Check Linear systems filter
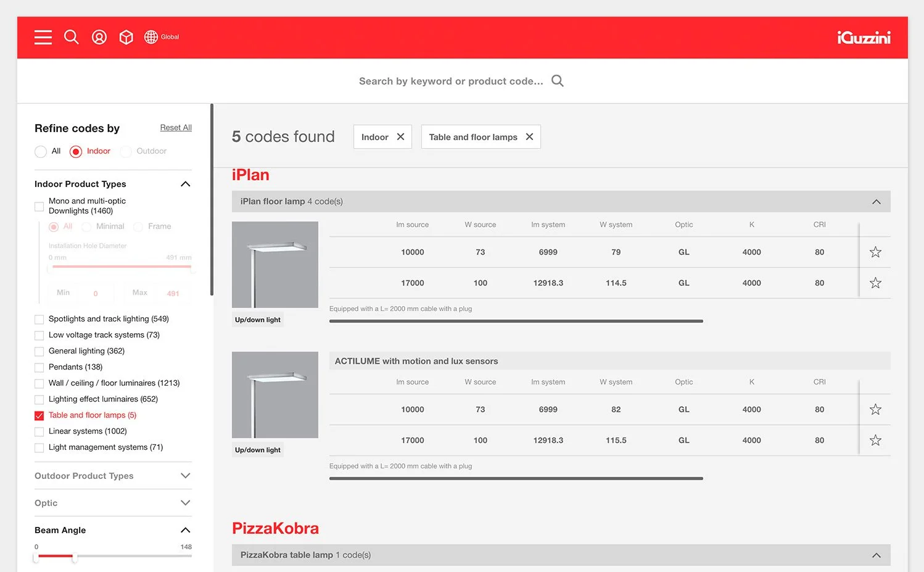This screenshot has width=924, height=572. pyautogui.click(x=39, y=431)
